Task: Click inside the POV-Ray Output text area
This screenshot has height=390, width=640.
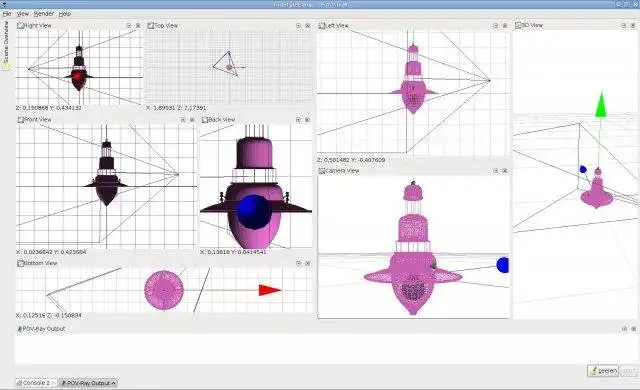Action: (x=327, y=349)
